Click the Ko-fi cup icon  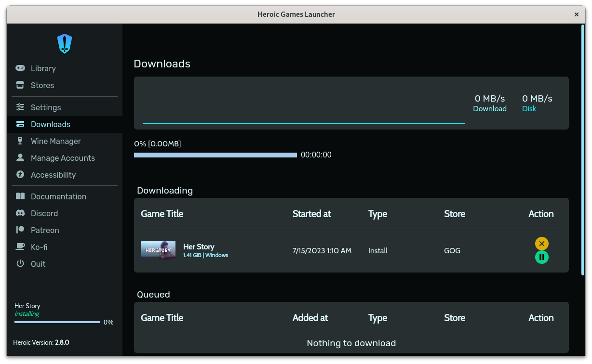click(x=20, y=247)
